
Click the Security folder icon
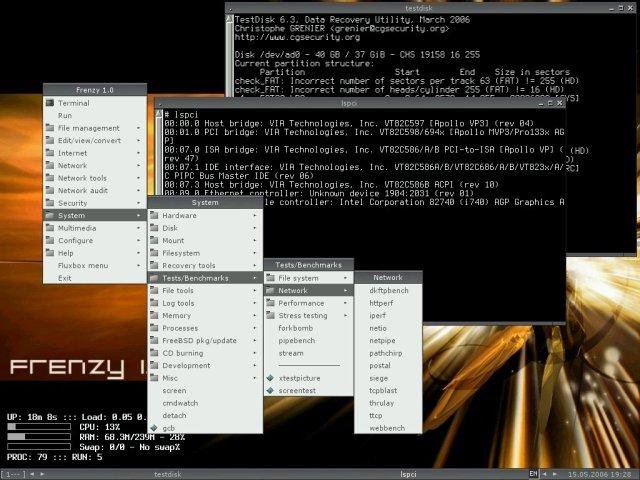[50, 203]
